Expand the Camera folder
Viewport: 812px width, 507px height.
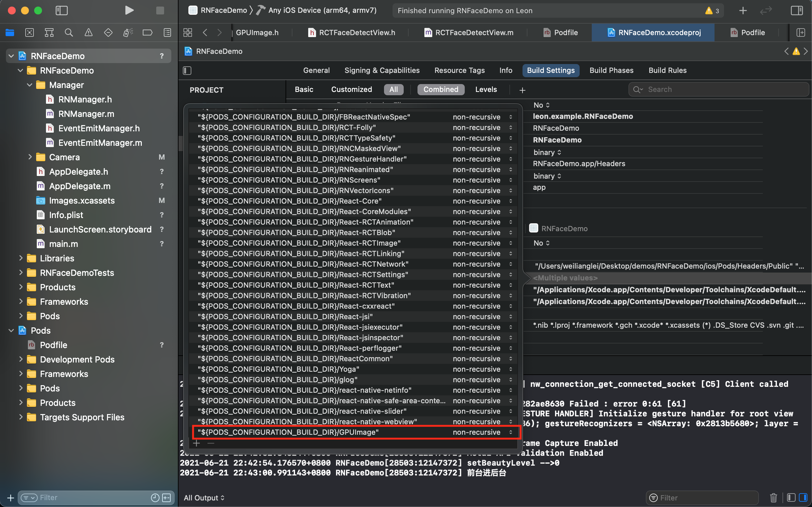click(x=30, y=157)
